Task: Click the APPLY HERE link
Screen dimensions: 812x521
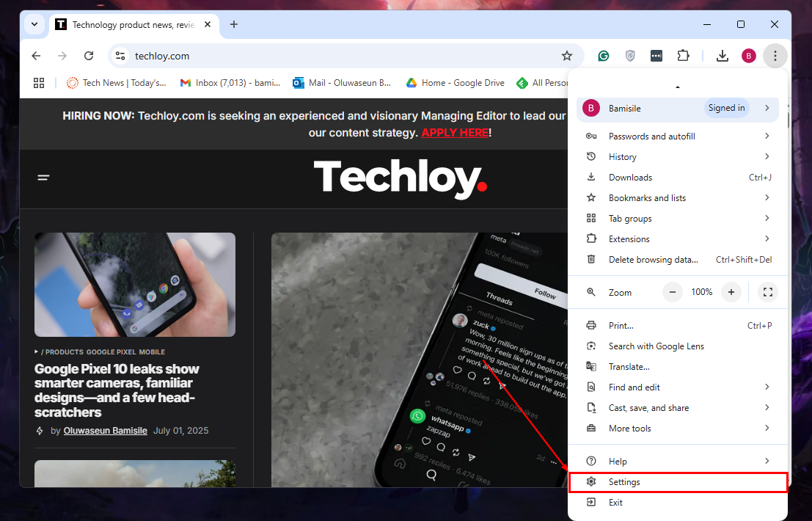Action: point(455,133)
